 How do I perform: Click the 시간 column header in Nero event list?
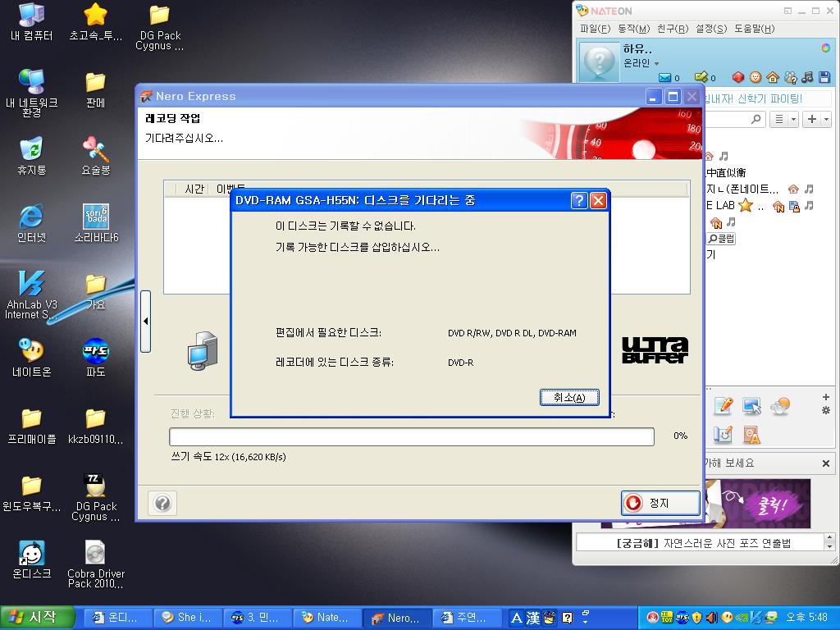pyautogui.click(x=194, y=189)
